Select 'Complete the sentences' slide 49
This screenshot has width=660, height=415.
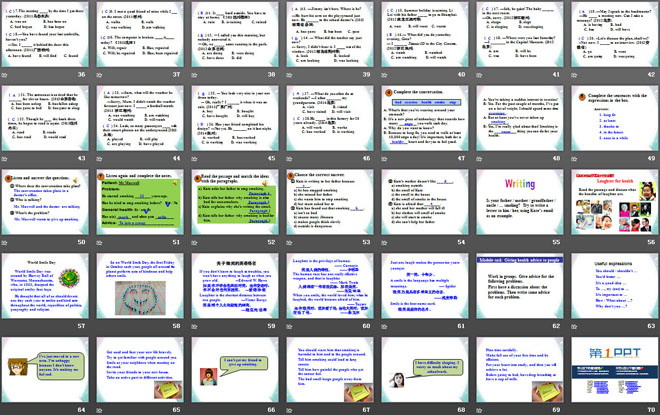pos(615,118)
